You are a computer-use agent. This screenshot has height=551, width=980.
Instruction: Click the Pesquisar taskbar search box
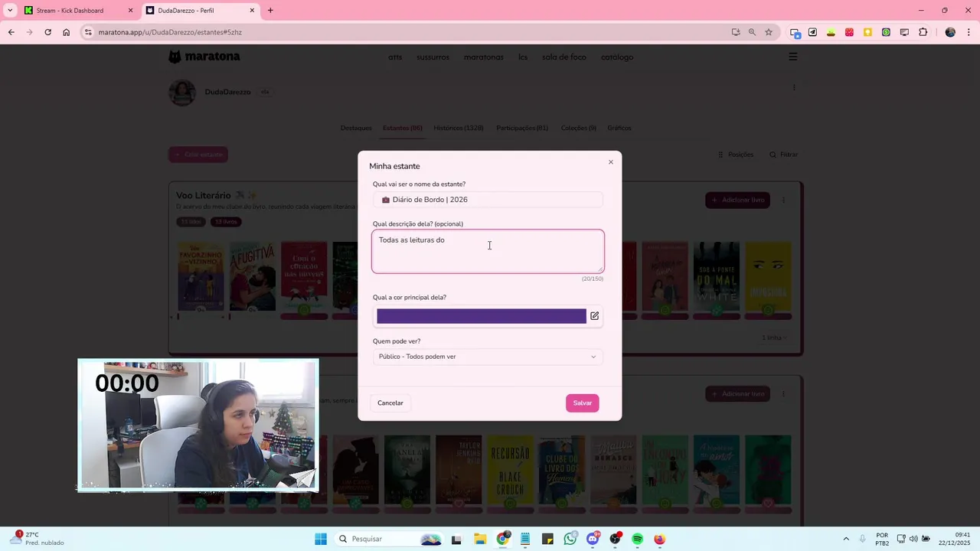click(x=388, y=539)
